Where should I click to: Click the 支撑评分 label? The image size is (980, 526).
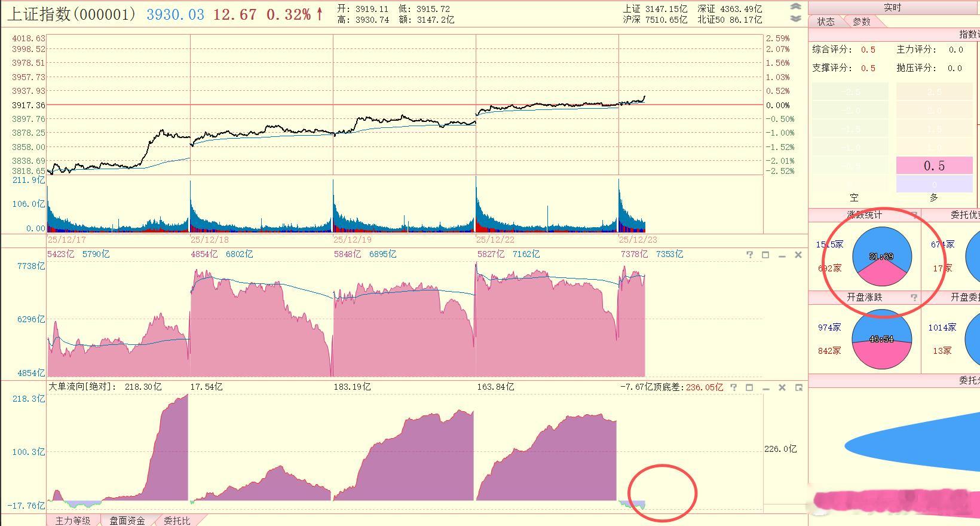point(832,68)
